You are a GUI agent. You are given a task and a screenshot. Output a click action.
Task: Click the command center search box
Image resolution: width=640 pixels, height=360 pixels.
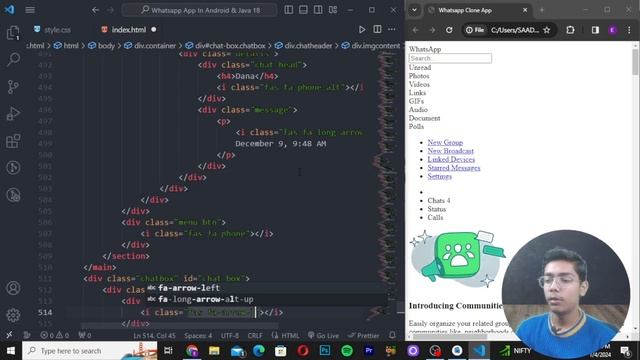(x=200, y=10)
